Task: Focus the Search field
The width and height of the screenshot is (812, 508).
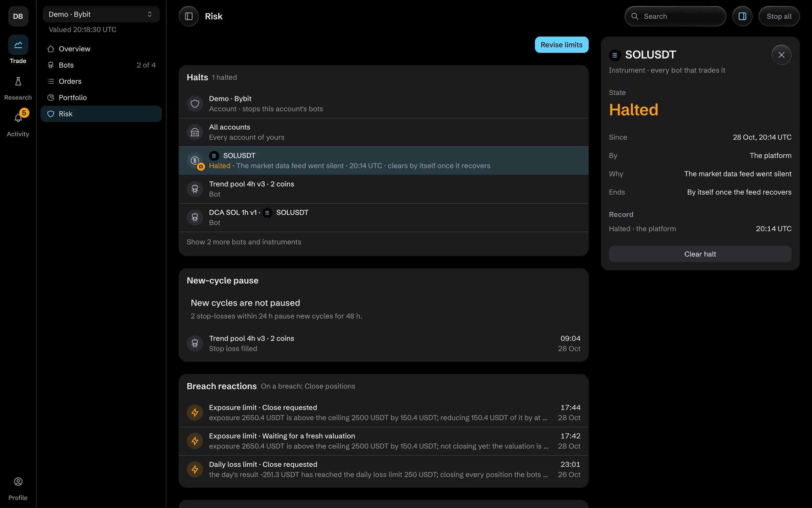Action: point(675,16)
